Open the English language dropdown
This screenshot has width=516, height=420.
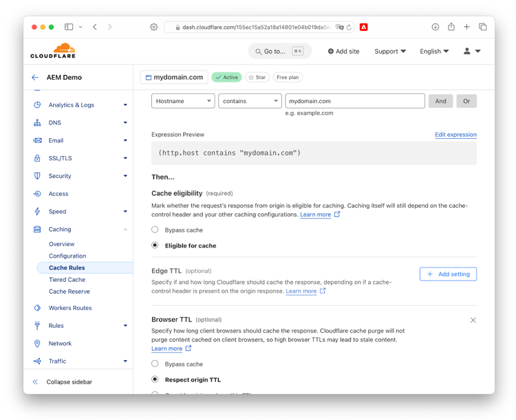[434, 52]
